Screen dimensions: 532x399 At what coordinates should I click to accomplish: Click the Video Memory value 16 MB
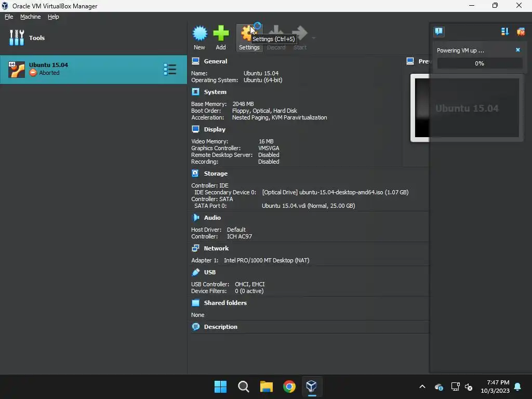coord(266,141)
